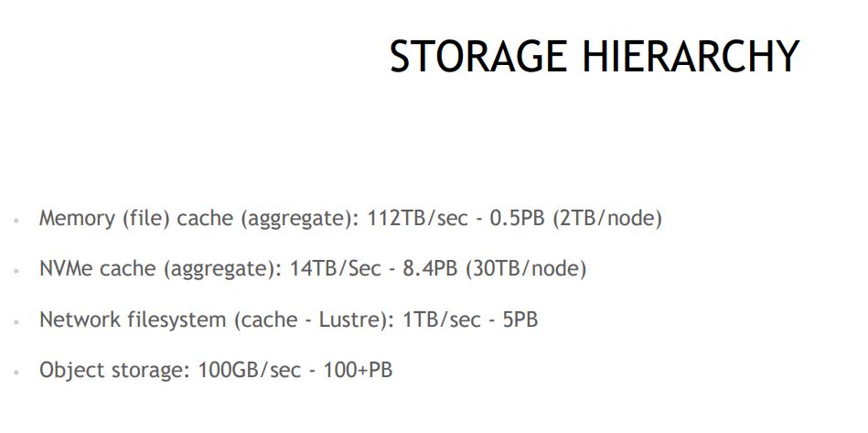Place cursor on "100+PB" capacity
The height and width of the screenshot is (433, 868).
point(358,371)
